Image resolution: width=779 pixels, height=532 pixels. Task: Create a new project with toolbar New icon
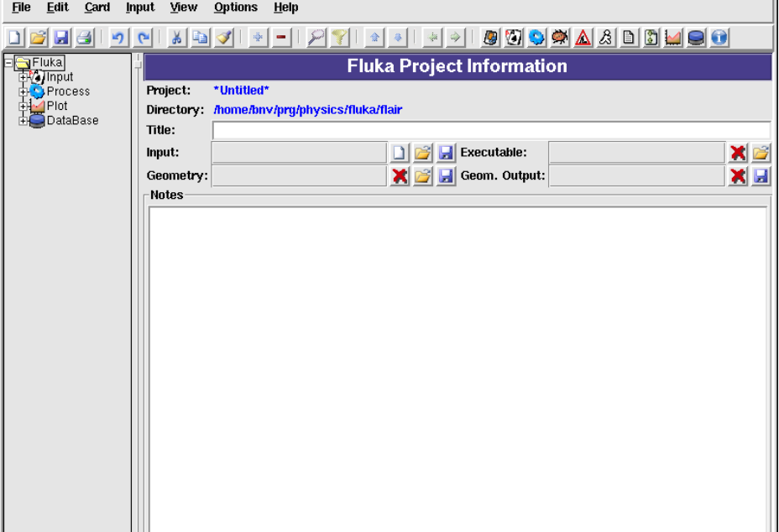[x=15, y=37]
